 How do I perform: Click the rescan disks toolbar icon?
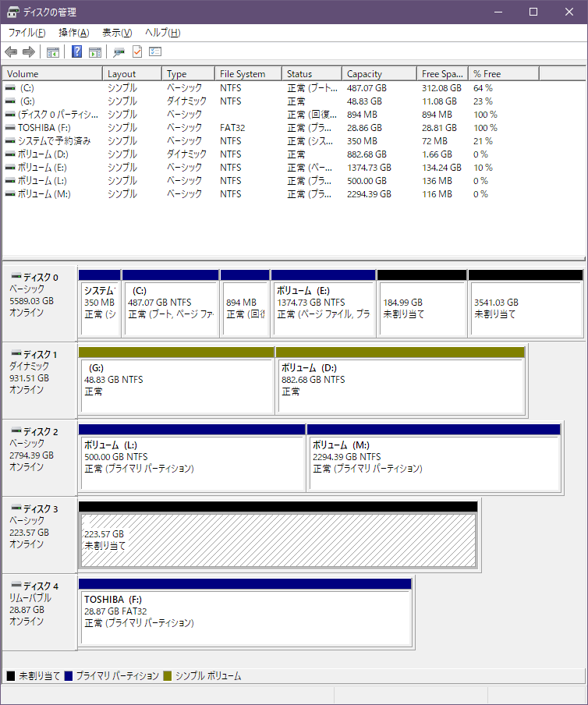(x=119, y=52)
